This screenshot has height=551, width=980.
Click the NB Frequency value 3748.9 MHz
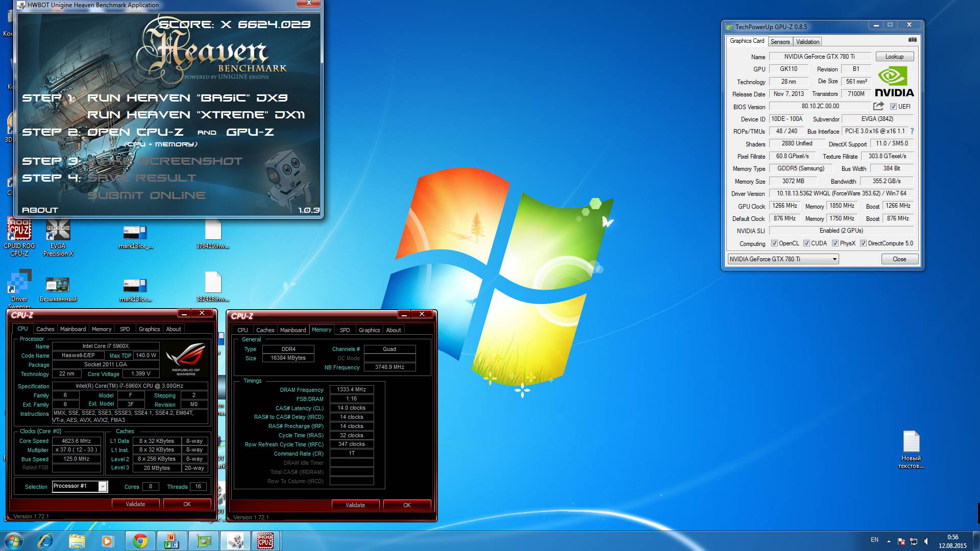click(x=389, y=367)
